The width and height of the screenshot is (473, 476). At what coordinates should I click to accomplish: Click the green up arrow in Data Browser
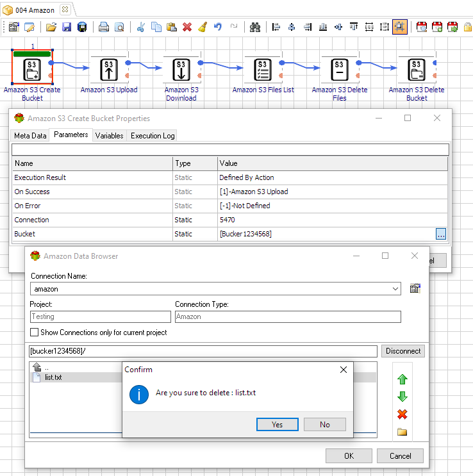click(402, 379)
